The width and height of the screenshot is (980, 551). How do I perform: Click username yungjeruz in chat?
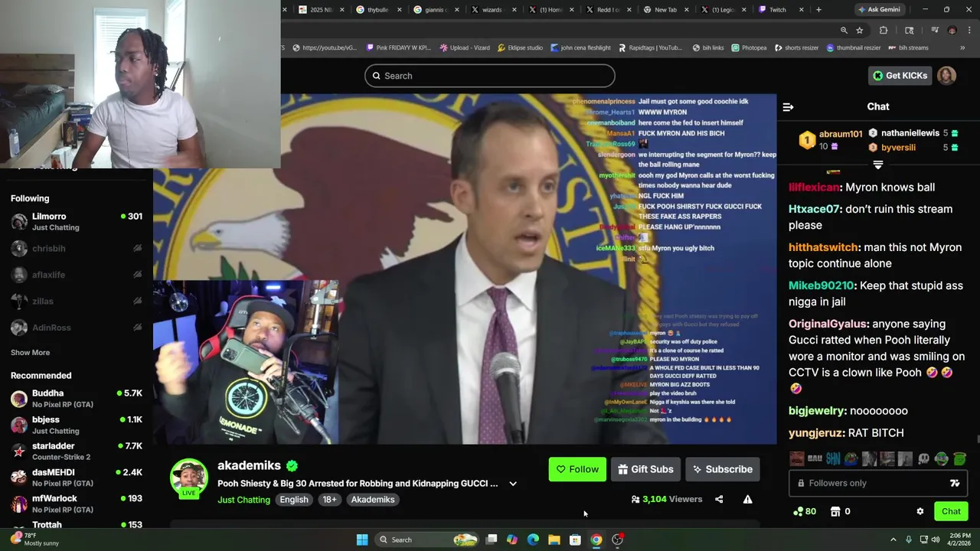(815, 432)
